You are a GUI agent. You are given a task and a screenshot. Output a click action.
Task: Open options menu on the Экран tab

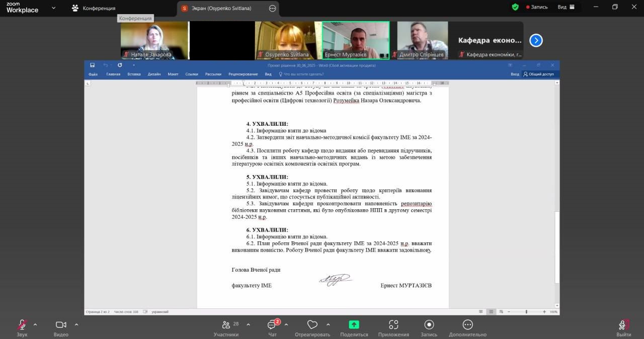[272, 8]
